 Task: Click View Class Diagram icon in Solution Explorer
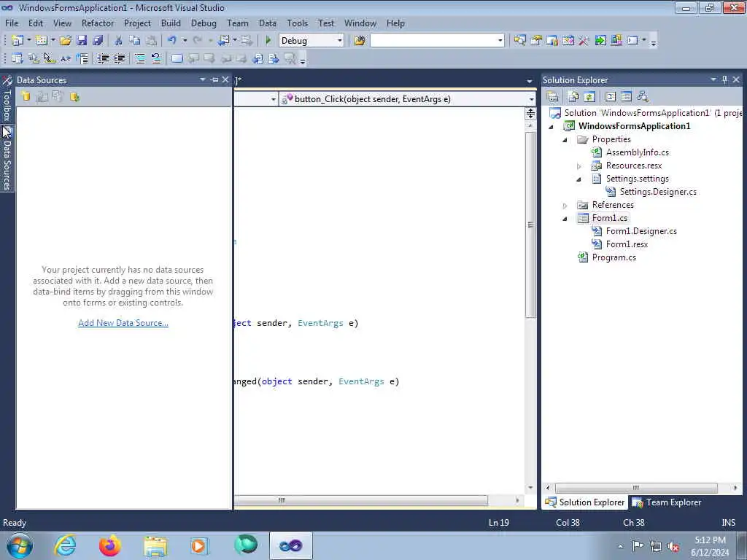(x=642, y=97)
